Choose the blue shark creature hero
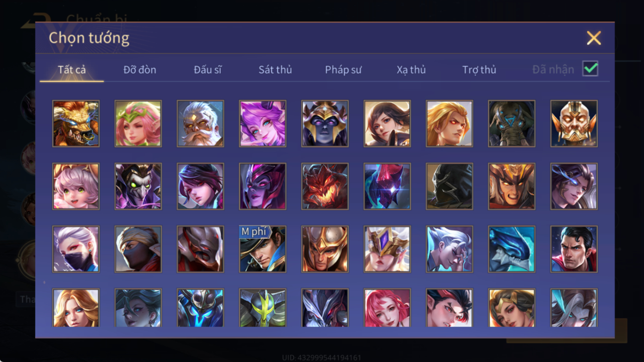This screenshot has width=644, height=362. tap(512, 249)
